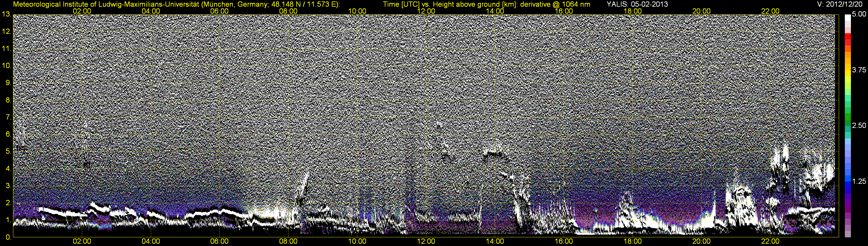Click the height axis label 4

click(x=8, y=169)
